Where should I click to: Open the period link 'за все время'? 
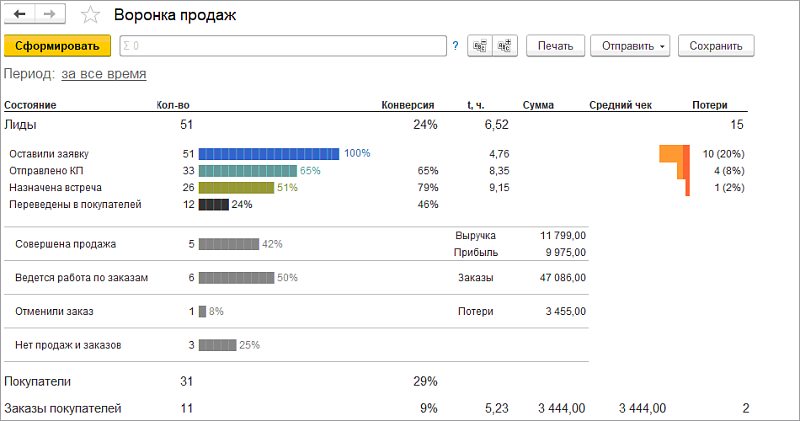point(103,74)
